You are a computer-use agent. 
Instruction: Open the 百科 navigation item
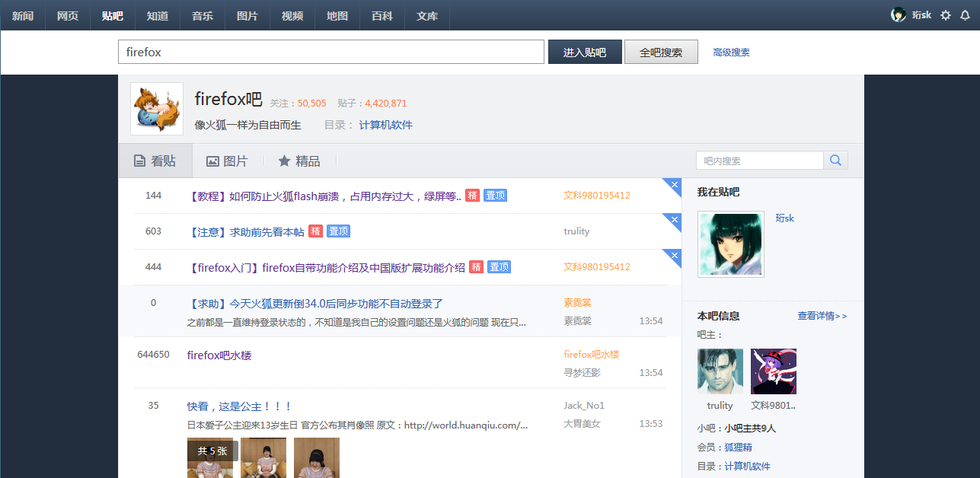pyautogui.click(x=382, y=15)
